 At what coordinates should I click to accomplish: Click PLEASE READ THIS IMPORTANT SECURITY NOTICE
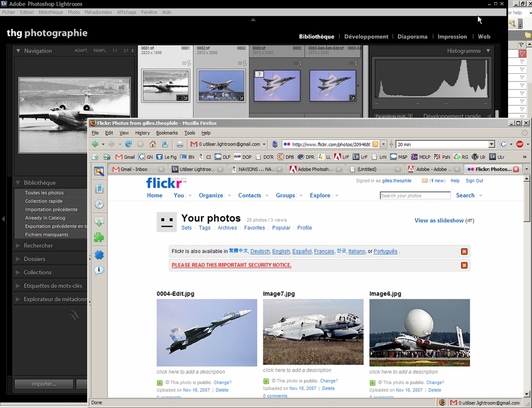click(231, 265)
